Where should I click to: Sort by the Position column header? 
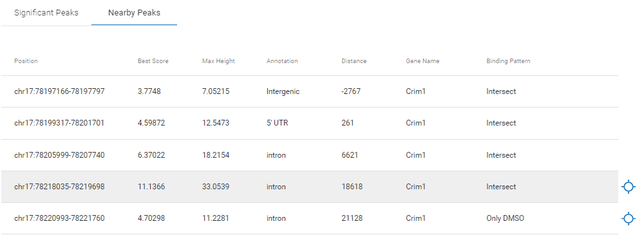pos(26,61)
